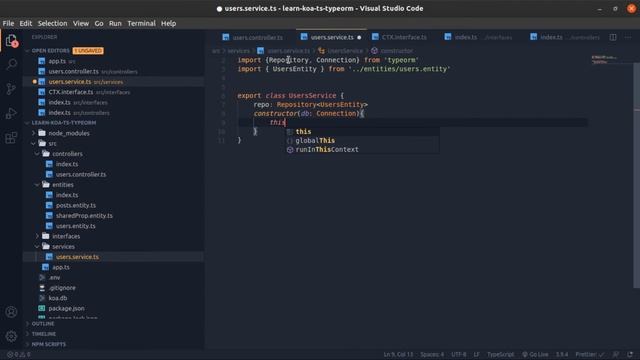
Task: Open the Source Control view
Action: [x=11, y=89]
